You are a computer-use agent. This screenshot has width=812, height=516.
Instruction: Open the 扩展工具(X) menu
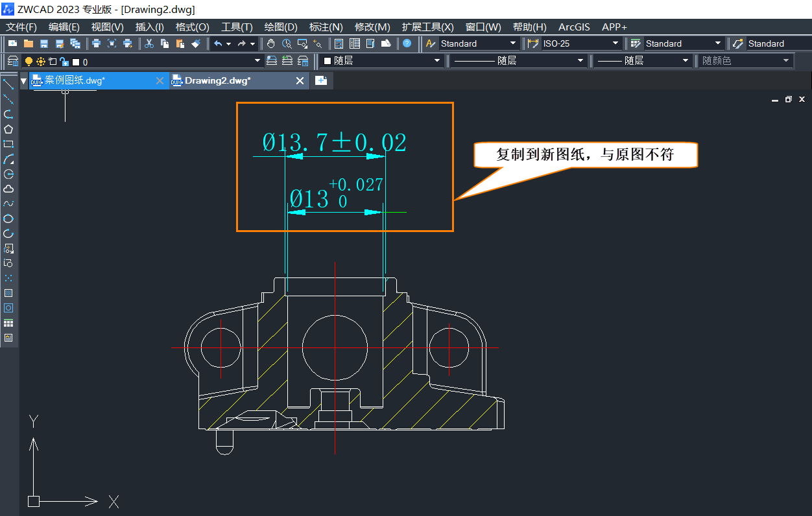coord(427,27)
